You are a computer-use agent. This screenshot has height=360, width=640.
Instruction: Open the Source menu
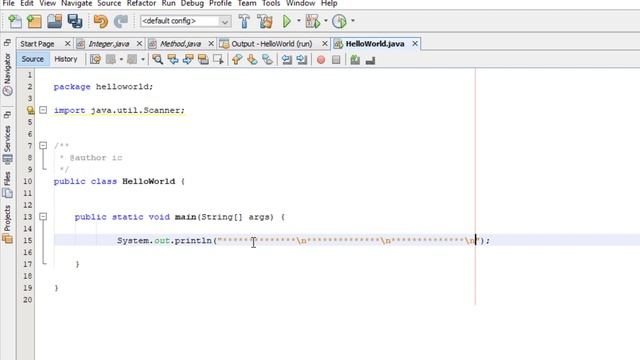(109, 3)
